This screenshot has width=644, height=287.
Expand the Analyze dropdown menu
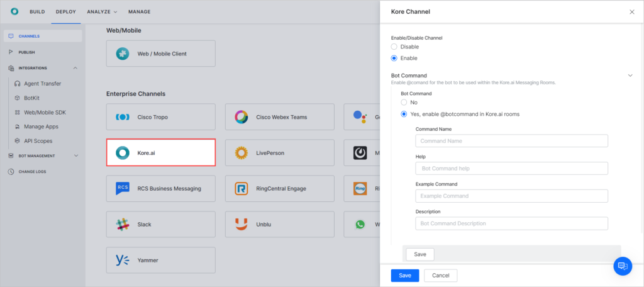click(x=103, y=12)
